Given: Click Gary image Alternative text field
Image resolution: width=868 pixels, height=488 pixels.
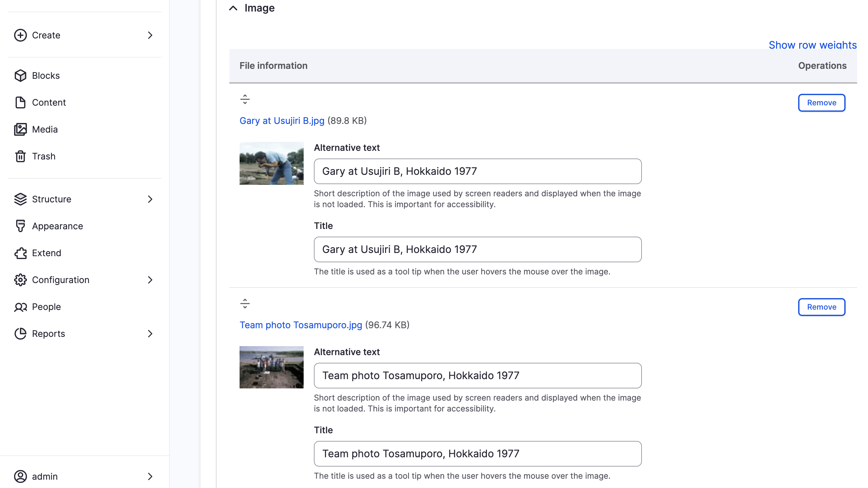Looking at the screenshot, I should pyautogui.click(x=478, y=171).
